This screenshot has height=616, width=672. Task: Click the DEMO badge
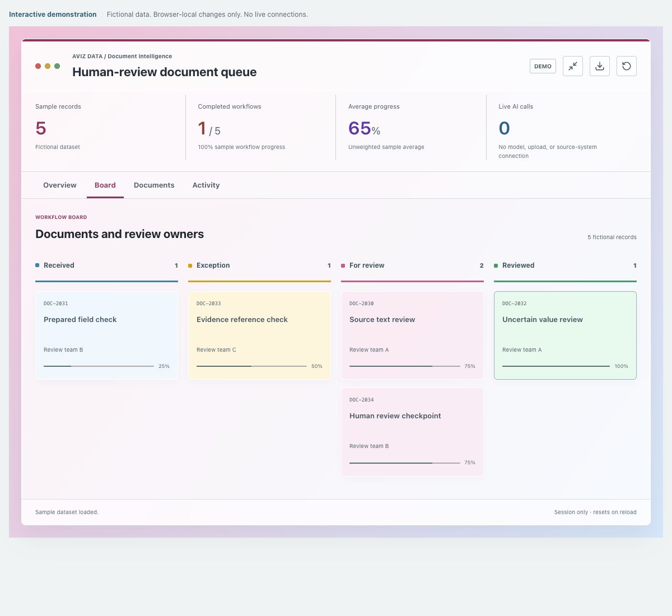543,66
